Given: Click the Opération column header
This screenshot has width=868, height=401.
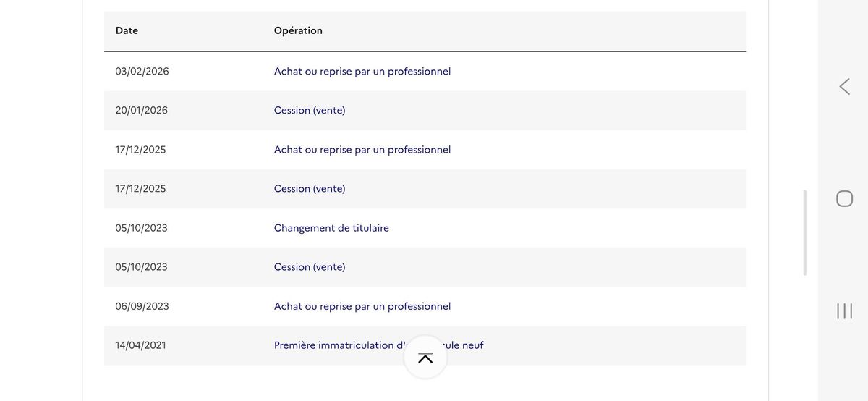Looking at the screenshot, I should (298, 30).
